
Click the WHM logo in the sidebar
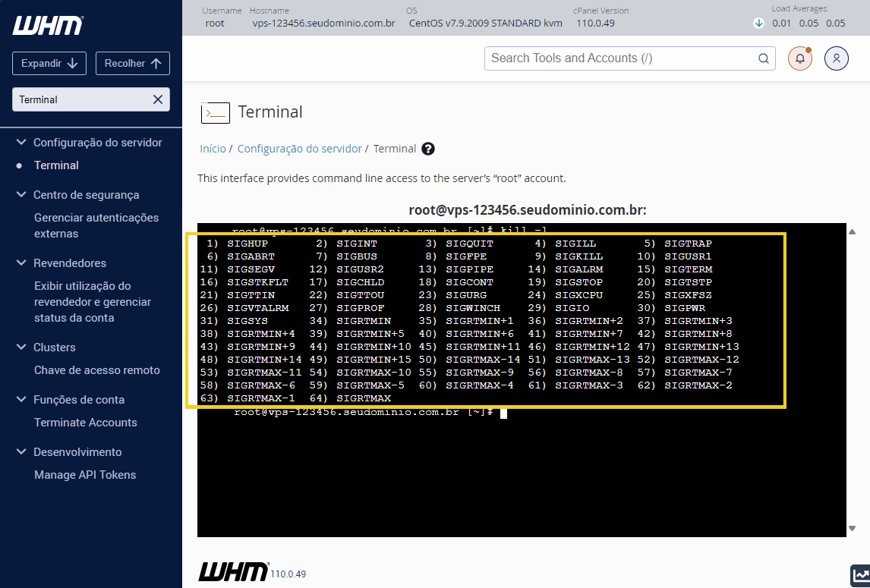(x=48, y=26)
